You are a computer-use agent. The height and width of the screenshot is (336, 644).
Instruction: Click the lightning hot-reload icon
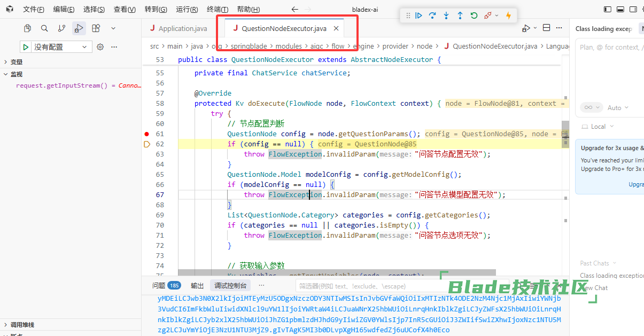(x=508, y=15)
